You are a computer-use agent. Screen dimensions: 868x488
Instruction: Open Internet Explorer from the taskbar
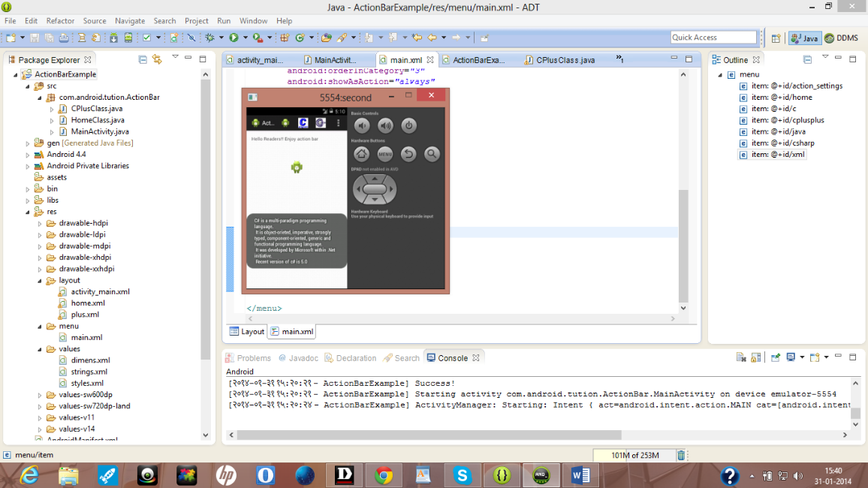[x=29, y=475]
